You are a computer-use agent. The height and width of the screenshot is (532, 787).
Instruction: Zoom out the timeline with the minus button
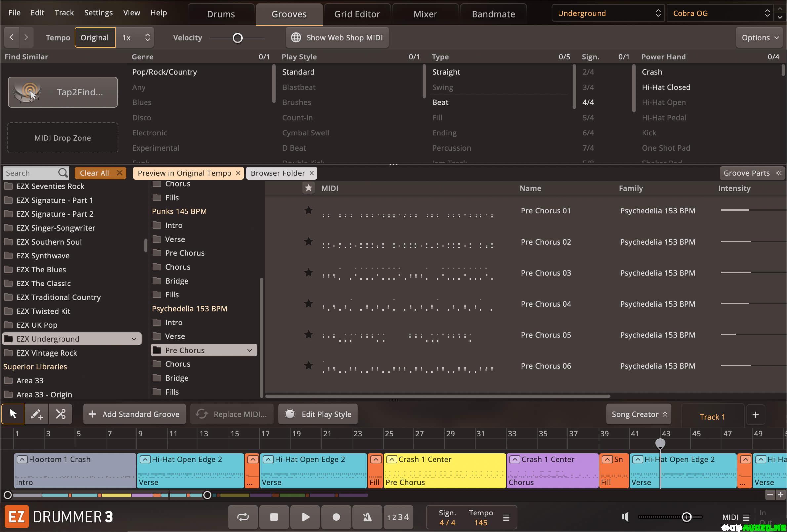(x=770, y=495)
